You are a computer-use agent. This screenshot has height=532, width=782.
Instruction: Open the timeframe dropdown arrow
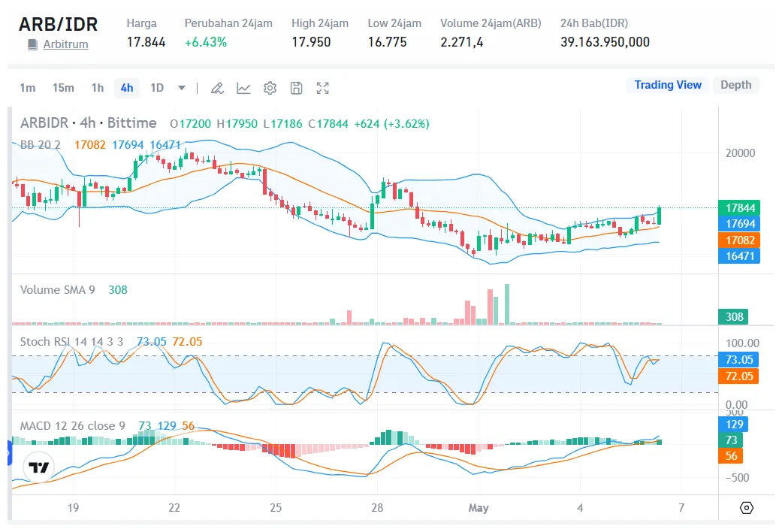click(x=180, y=88)
